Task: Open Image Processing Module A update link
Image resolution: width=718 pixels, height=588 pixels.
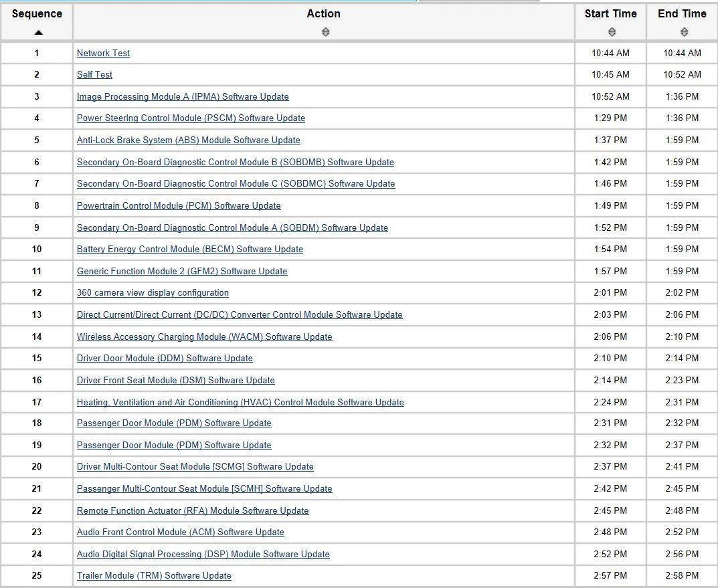Action: (183, 96)
